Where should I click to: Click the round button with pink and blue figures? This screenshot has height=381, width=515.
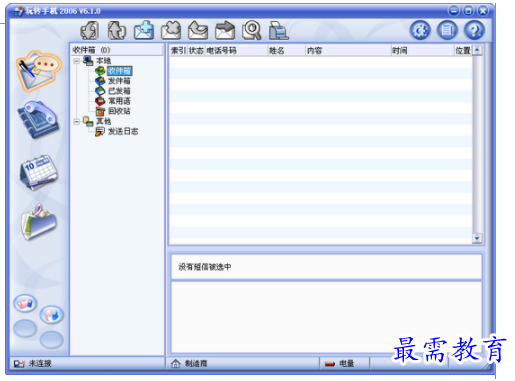tap(51, 314)
